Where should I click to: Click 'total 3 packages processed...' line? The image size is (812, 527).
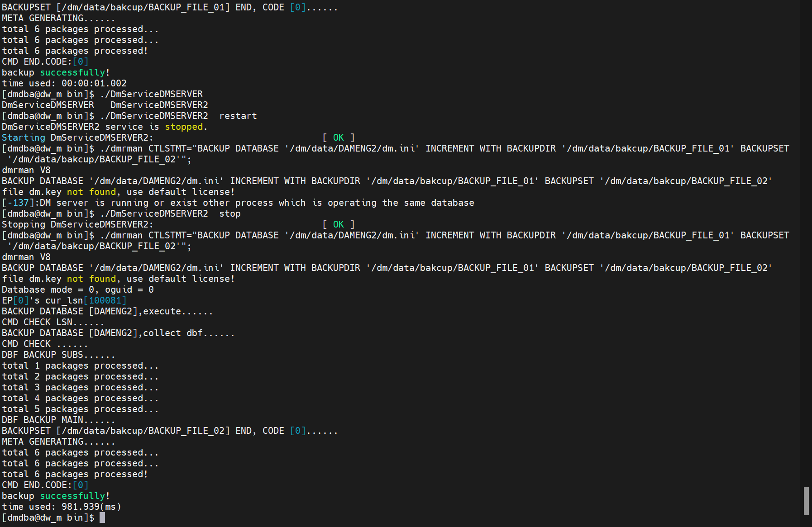pyautogui.click(x=80, y=387)
